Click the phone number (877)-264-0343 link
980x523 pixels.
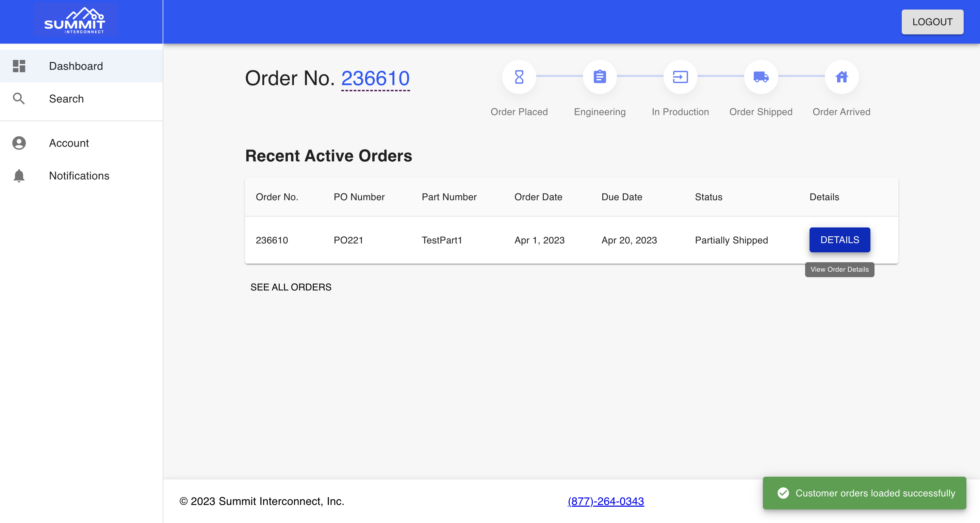pos(606,501)
